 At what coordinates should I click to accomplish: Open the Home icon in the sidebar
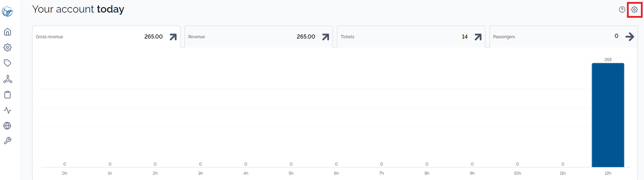(x=7, y=32)
